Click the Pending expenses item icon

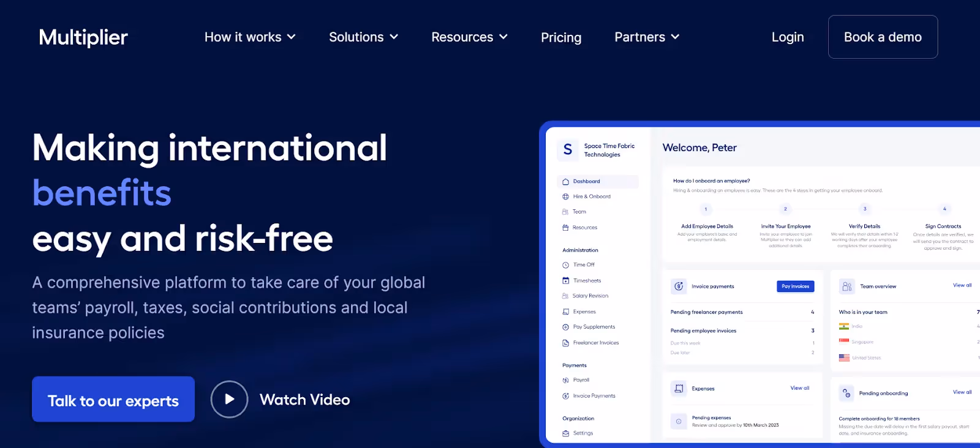pyautogui.click(x=679, y=421)
